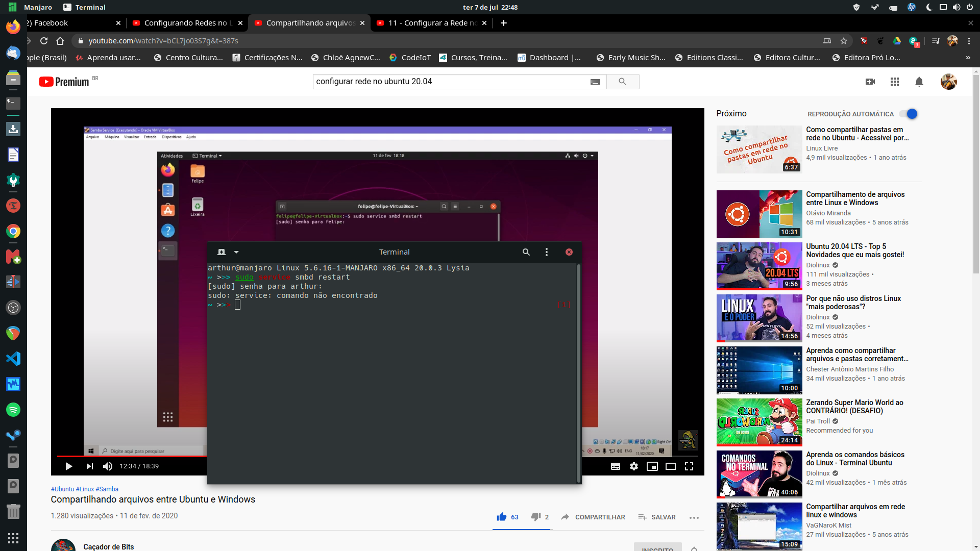The image size is (980, 551).
Task: Open the Terminal menu in top bar
Action: pyautogui.click(x=84, y=7)
